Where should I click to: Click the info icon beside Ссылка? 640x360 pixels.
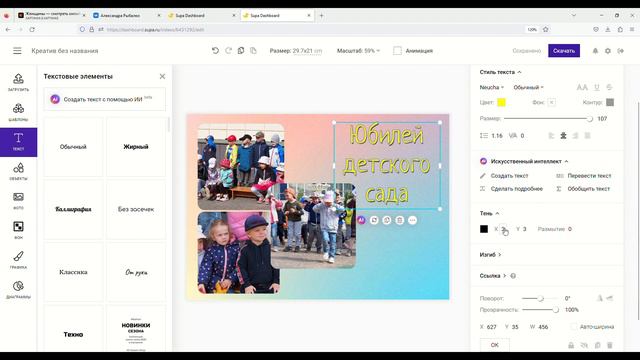513,276
